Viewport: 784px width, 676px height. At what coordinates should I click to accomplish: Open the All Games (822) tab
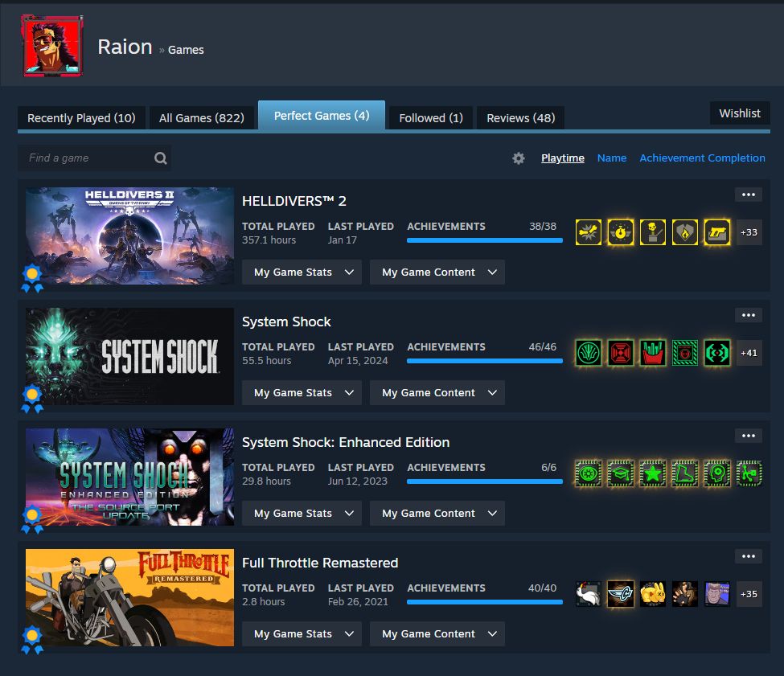click(202, 118)
